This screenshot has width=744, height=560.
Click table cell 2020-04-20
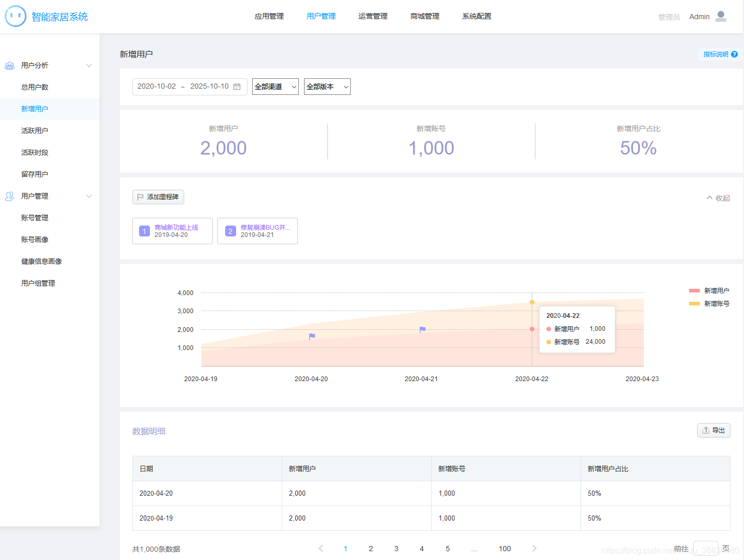[207, 494]
